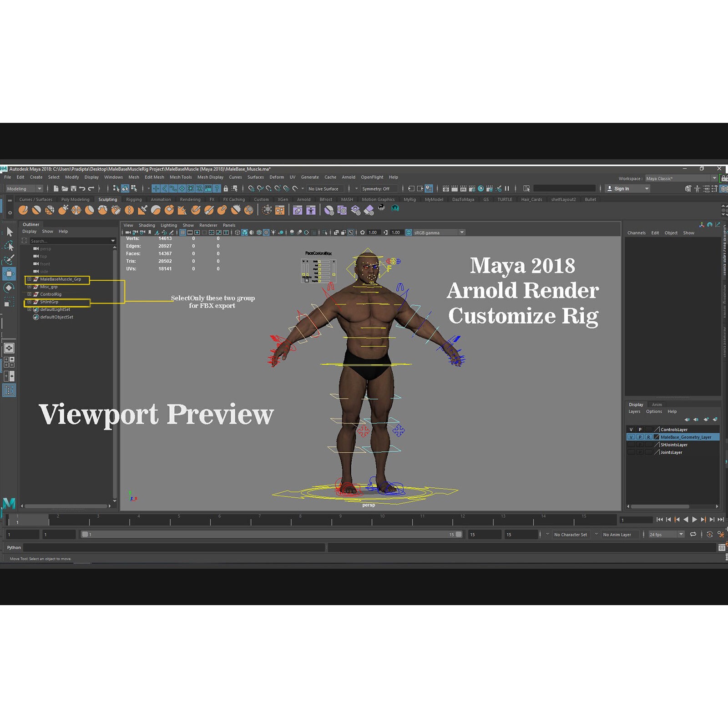Click the Move layer down arrow icon
728x728 pixels.
[696, 420]
